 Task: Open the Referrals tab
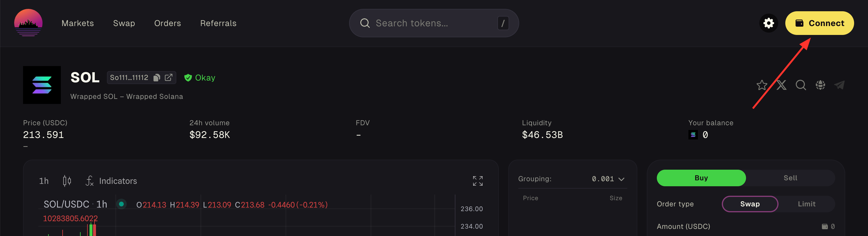click(x=218, y=23)
